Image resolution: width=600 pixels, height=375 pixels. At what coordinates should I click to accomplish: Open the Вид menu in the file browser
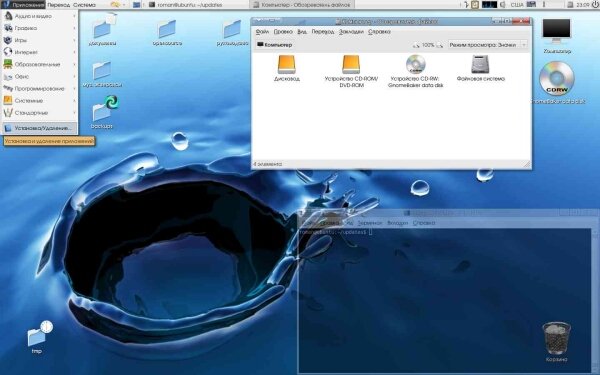click(x=302, y=32)
